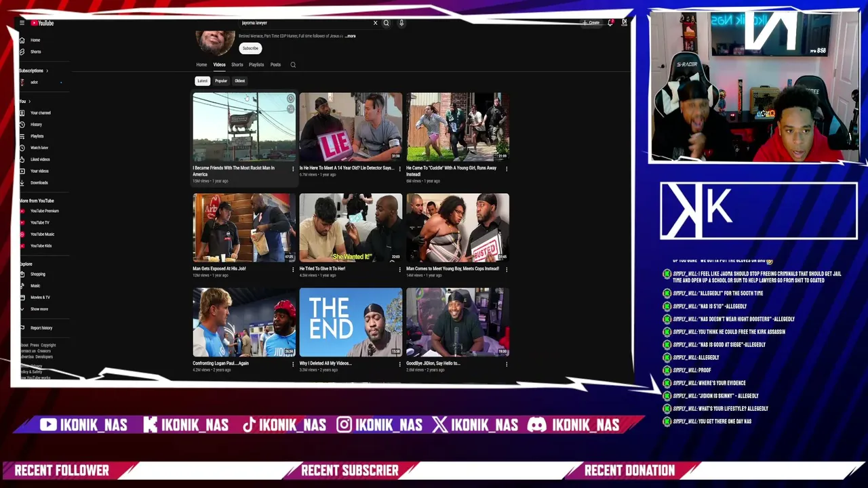868x488 pixels.
Task: Open the adot subscription channel
Action: tap(34, 82)
